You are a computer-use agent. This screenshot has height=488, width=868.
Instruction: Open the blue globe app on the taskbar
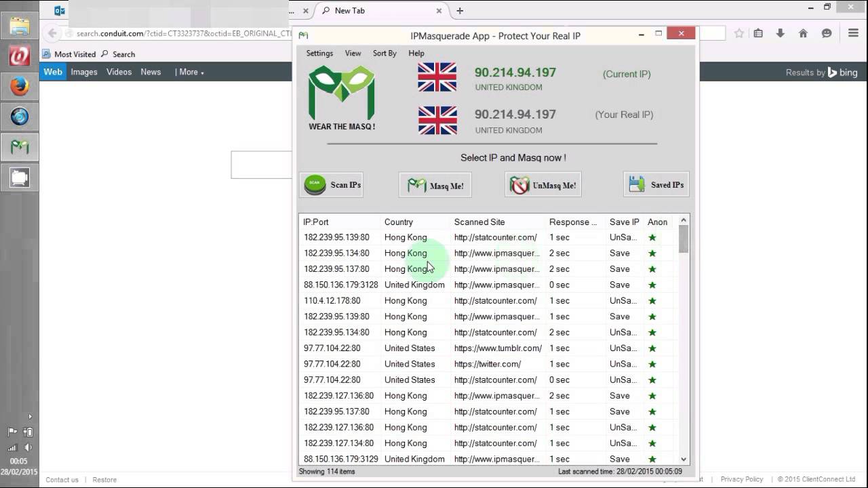tap(20, 117)
